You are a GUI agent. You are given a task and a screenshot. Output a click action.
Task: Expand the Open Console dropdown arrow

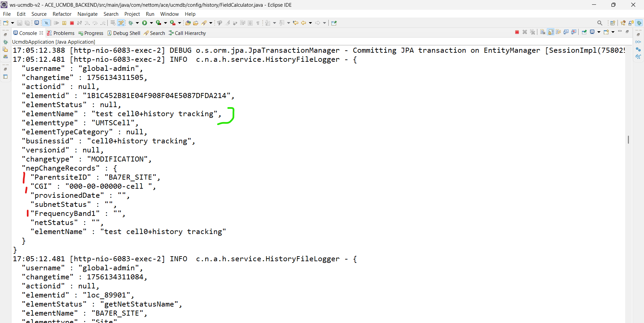tap(613, 32)
